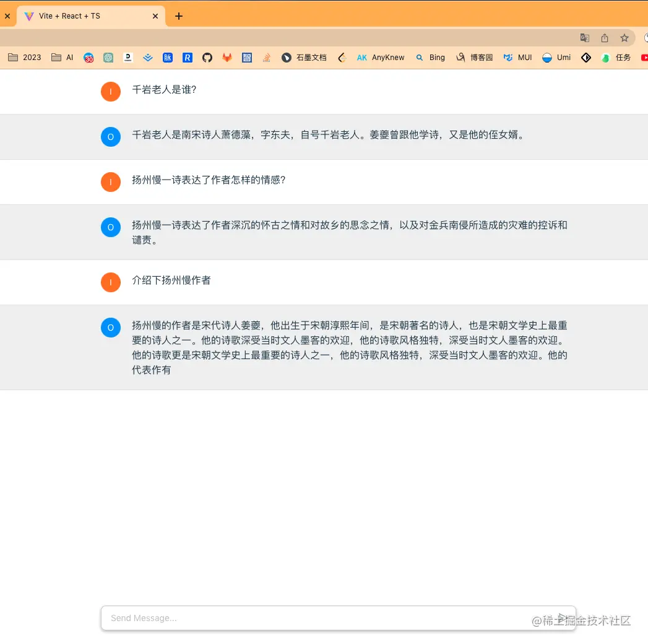This screenshot has width=648, height=644.
Task: Bookmark this page with the star icon
Action: click(624, 38)
